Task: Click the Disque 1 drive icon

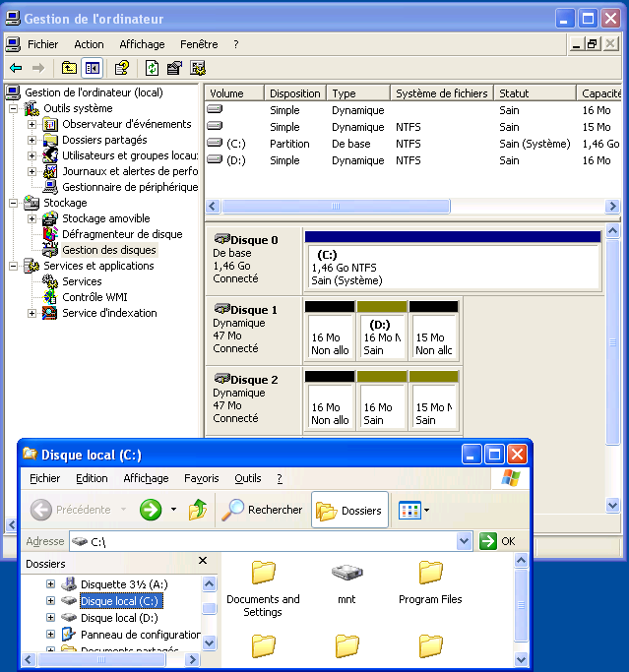Action: [x=222, y=309]
